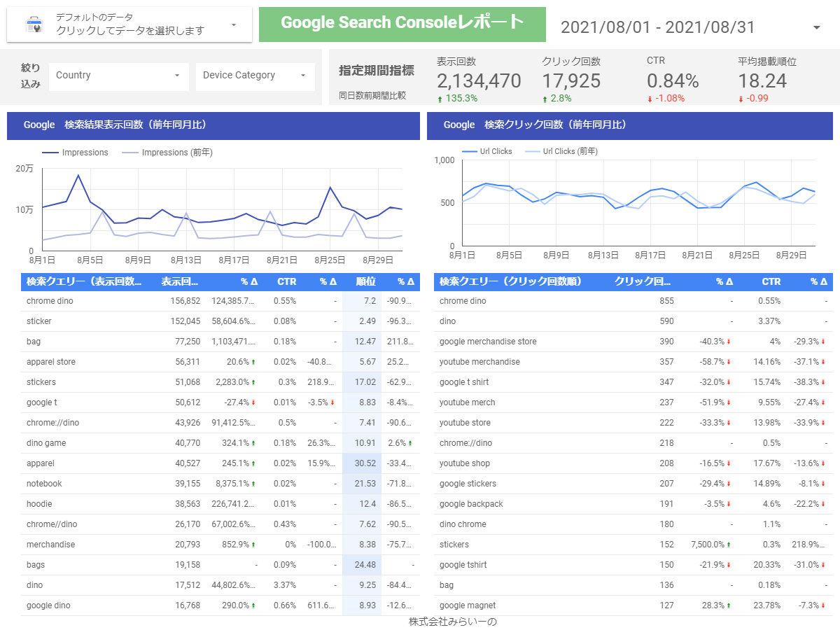Open the default data source dropdown arrow

point(234,25)
